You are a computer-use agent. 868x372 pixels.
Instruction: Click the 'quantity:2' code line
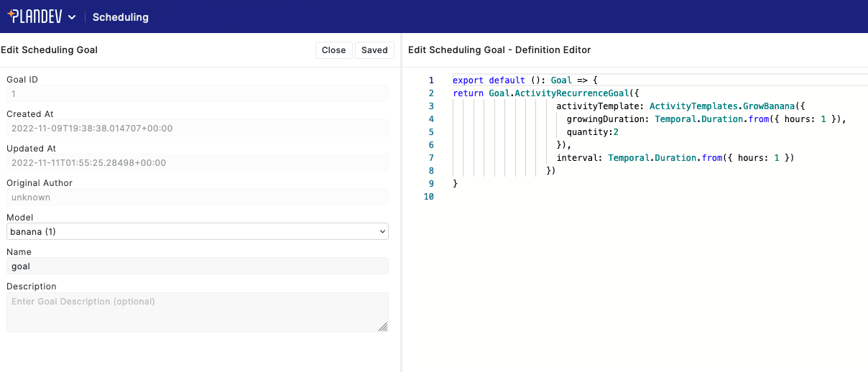pos(593,132)
